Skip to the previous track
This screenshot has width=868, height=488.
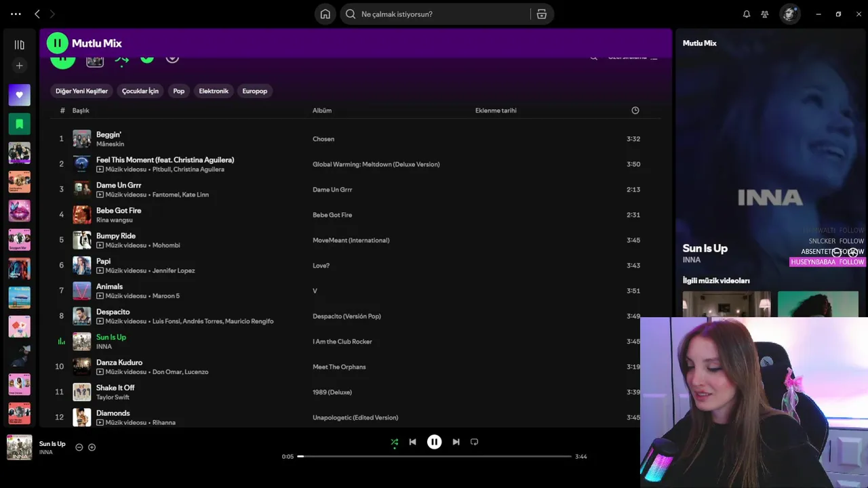coord(412,442)
